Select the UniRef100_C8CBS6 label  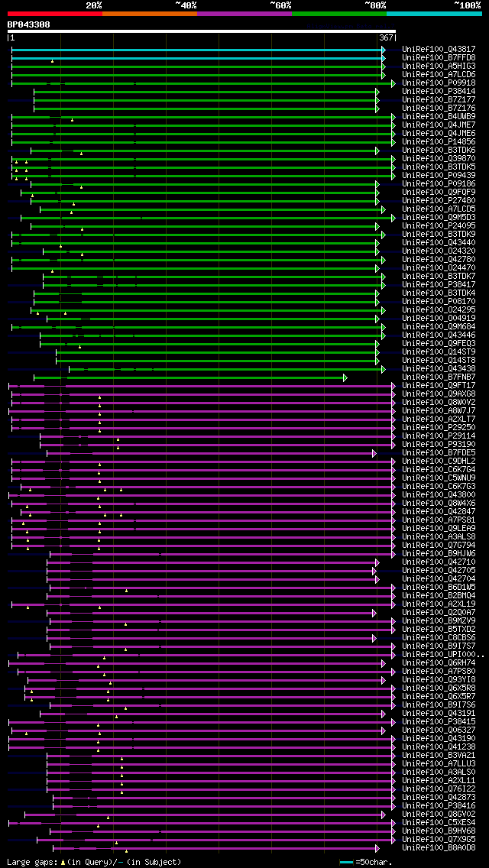[x=439, y=638]
